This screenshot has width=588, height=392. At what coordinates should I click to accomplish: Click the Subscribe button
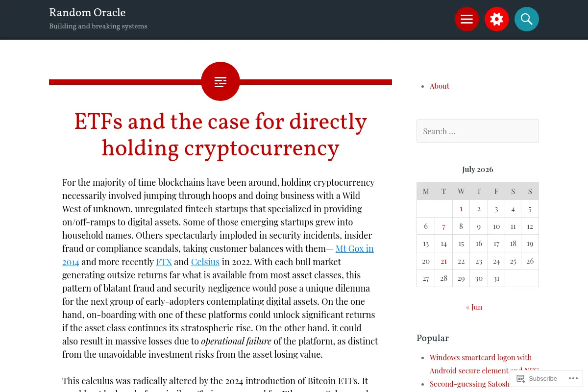point(537,379)
